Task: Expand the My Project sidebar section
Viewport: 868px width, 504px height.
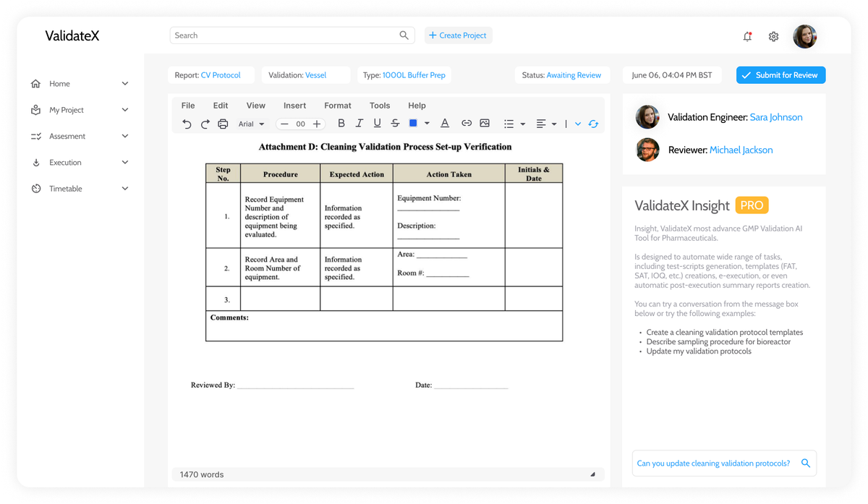Action: [80, 110]
